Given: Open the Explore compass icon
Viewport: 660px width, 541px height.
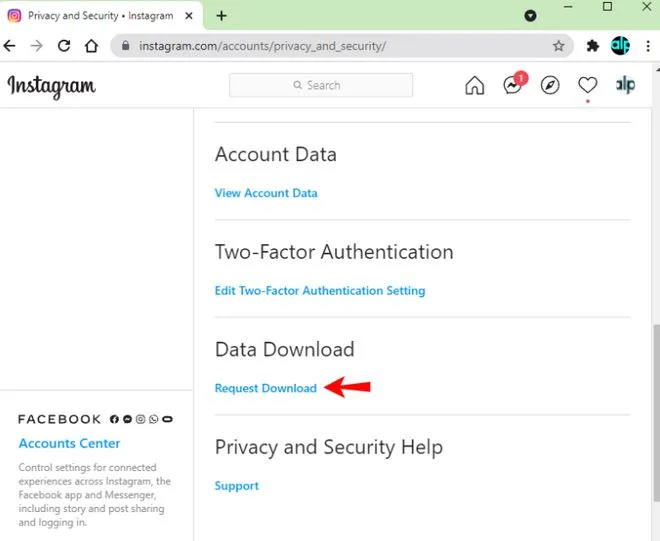Looking at the screenshot, I should (x=550, y=85).
